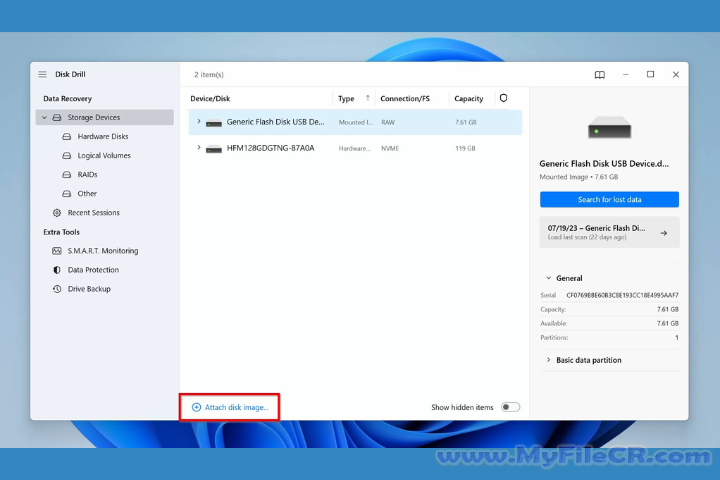Open Hardware Disks category
This screenshot has height=480, width=720.
103,136
